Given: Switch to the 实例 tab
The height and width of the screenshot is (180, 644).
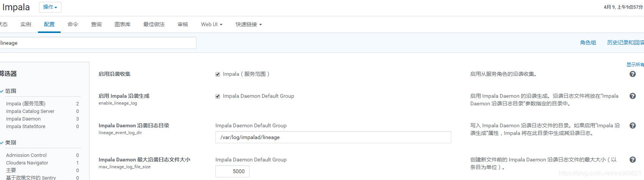Looking at the screenshot, I should pos(26,24).
